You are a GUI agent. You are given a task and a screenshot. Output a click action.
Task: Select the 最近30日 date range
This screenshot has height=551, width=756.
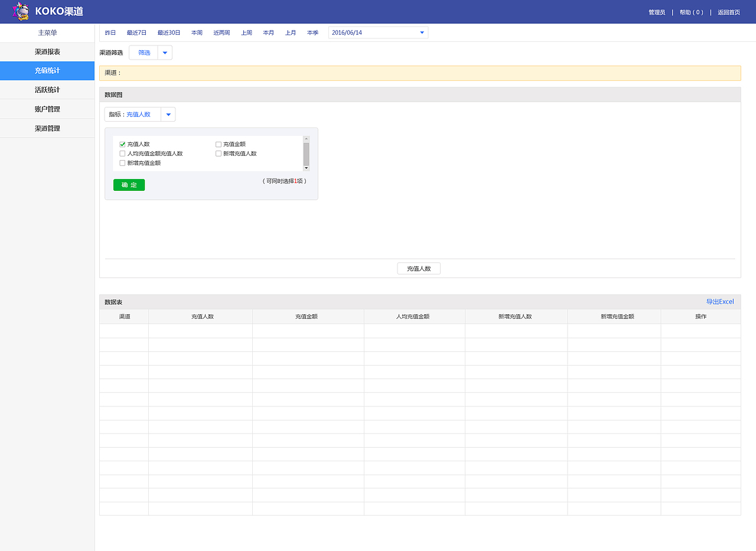tap(169, 33)
